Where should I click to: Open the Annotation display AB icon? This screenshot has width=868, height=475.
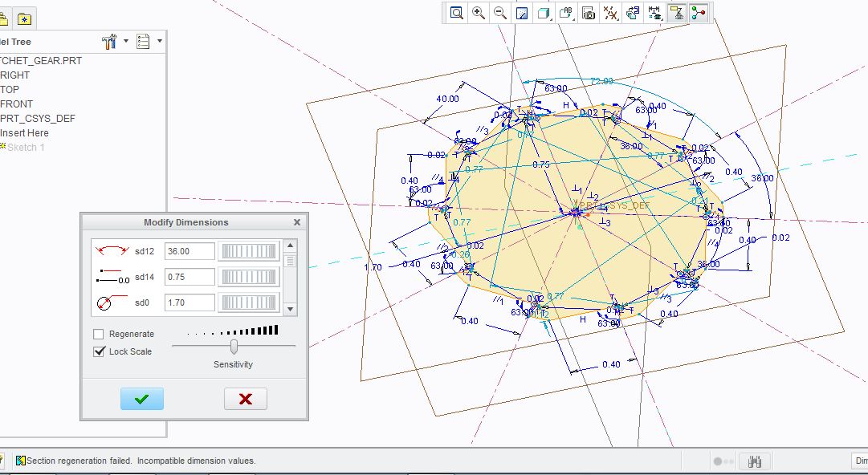[x=566, y=14]
